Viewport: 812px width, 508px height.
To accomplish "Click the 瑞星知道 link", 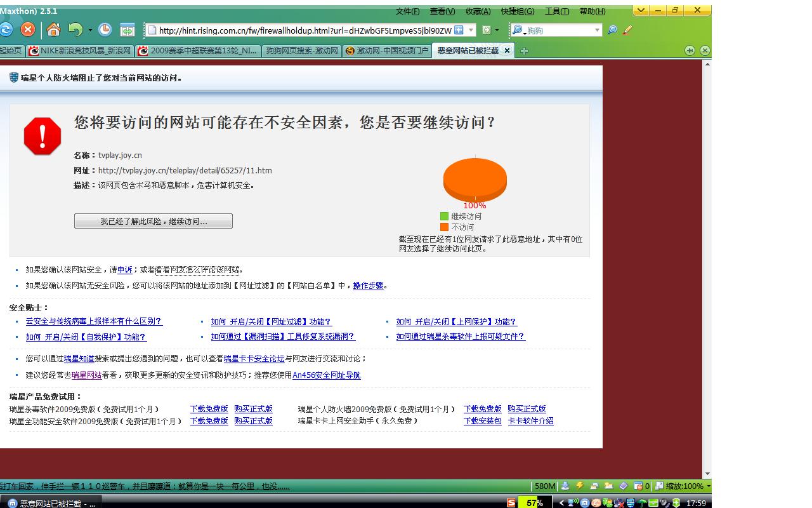I will [79, 359].
